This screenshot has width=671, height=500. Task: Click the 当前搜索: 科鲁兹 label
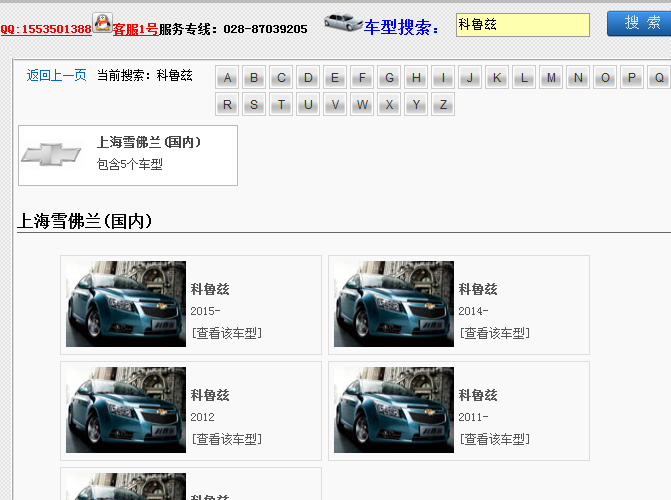(145, 75)
